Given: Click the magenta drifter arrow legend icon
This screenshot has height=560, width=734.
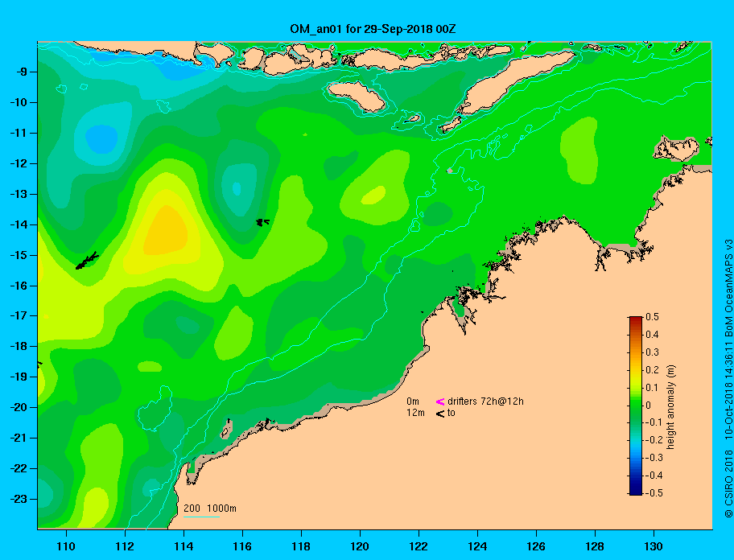Looking at the screenshot, I should (440, 401).
